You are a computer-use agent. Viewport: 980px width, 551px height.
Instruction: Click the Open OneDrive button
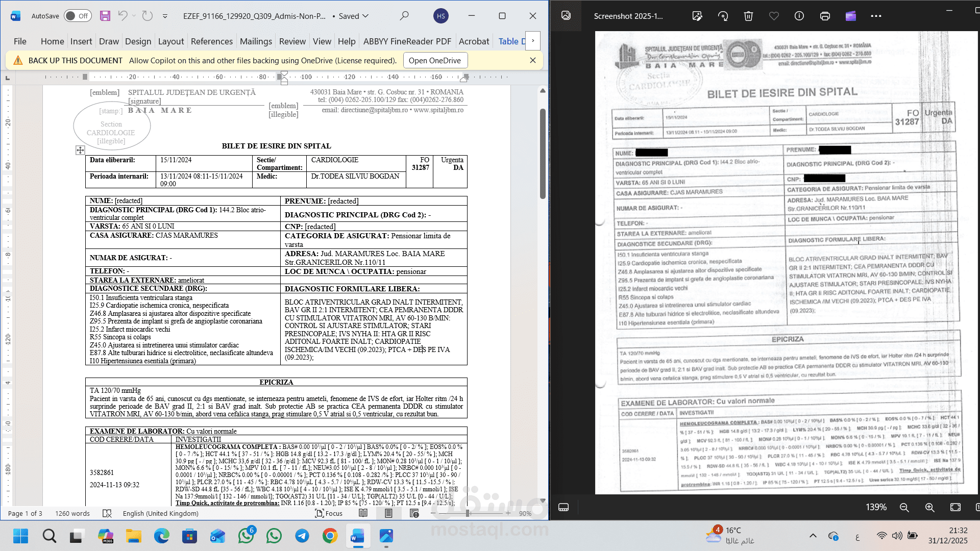(434, 60)
